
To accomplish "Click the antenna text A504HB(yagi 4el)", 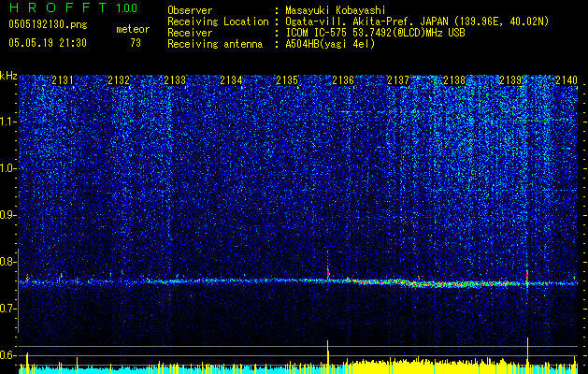I will pos(330,44).
